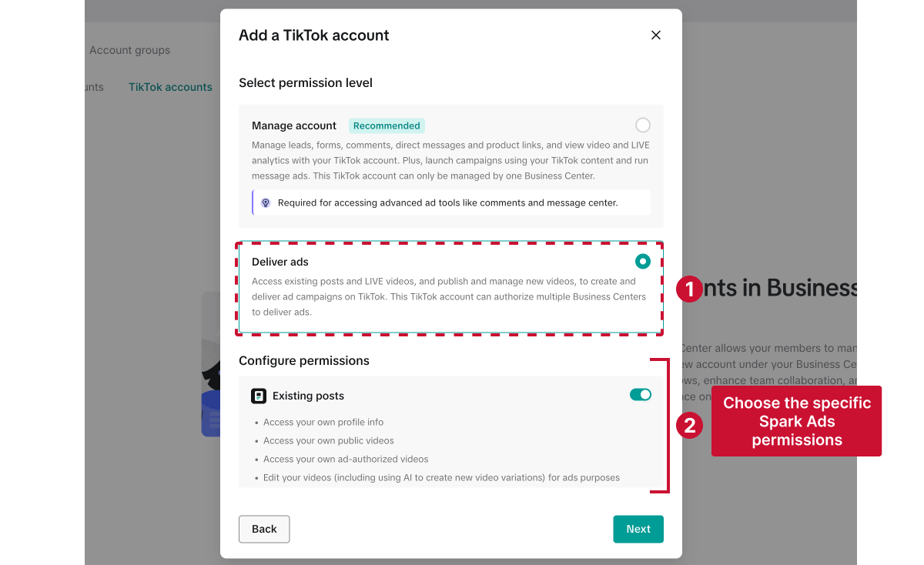Click the Back button
Viewport: 924px width, 565px height.
[264, 529]
